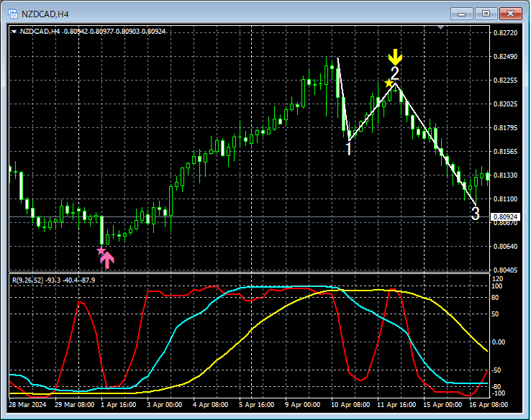531x420 pixels.
Task: Minimize the NZDCAD,H4 chart window
Action: (462, 14)
